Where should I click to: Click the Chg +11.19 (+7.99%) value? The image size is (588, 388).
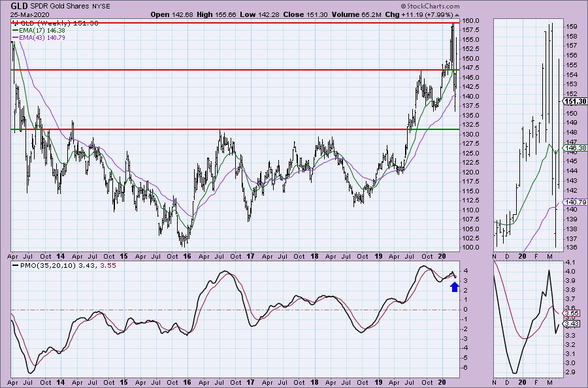(x=419, y=14)
